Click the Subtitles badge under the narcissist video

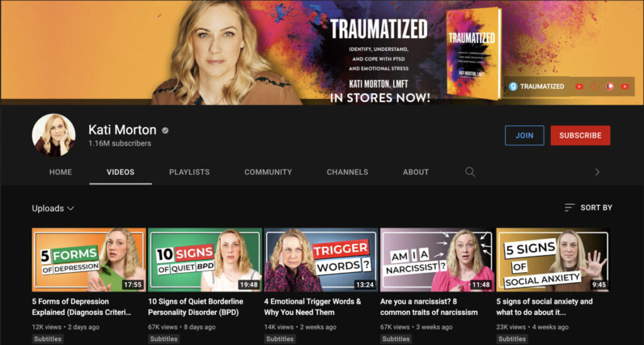click(396, 339)
